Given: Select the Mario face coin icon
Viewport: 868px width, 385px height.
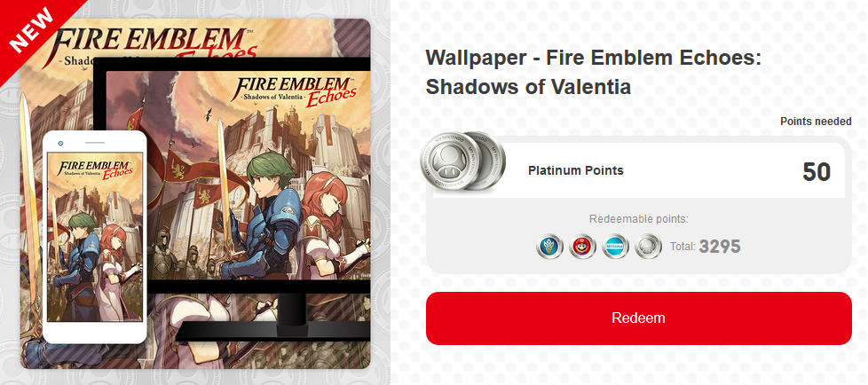Looking at the screenshot, I should point(582,246).
